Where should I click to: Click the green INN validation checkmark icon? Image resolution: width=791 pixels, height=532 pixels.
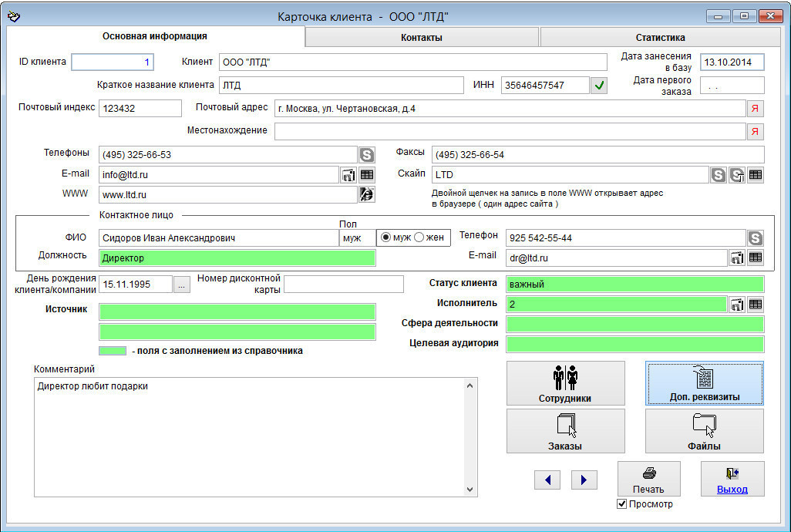599,86
